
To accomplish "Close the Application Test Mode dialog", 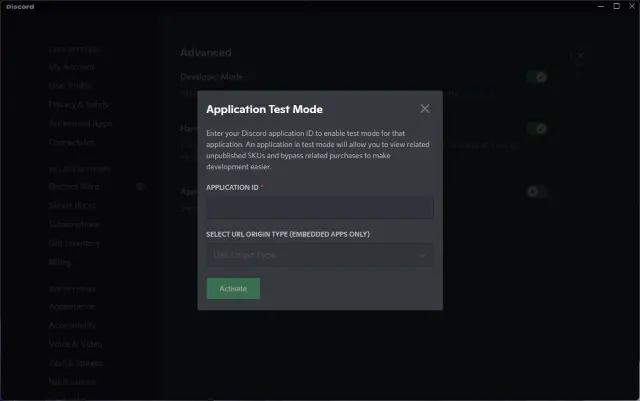I will (424, 109).
